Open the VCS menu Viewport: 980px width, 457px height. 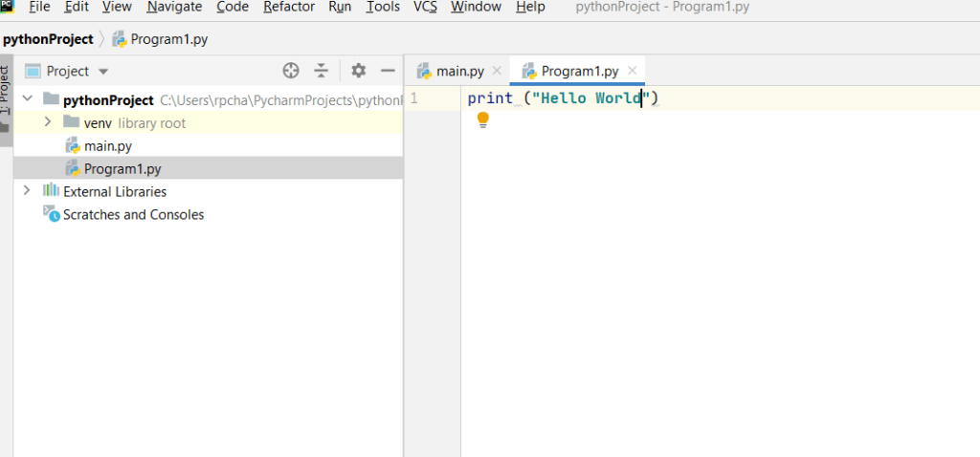click(x=425, y=7)
